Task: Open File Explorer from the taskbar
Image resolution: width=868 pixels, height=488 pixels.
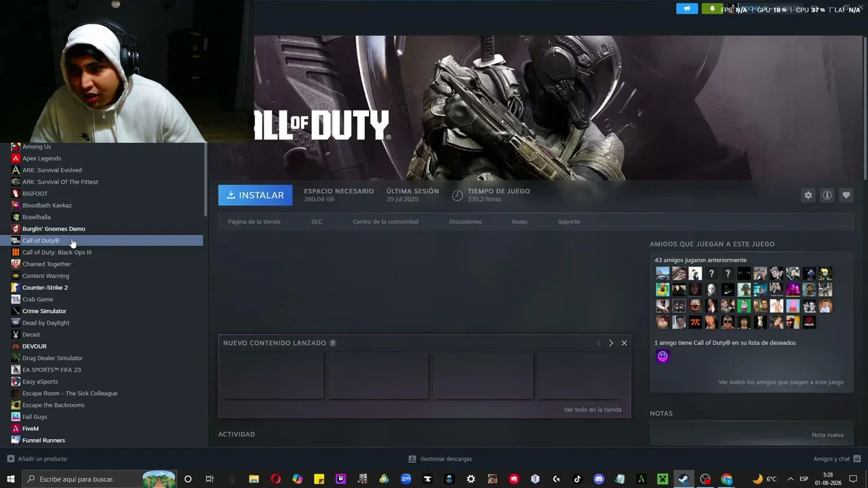Action: click(254, 479)
